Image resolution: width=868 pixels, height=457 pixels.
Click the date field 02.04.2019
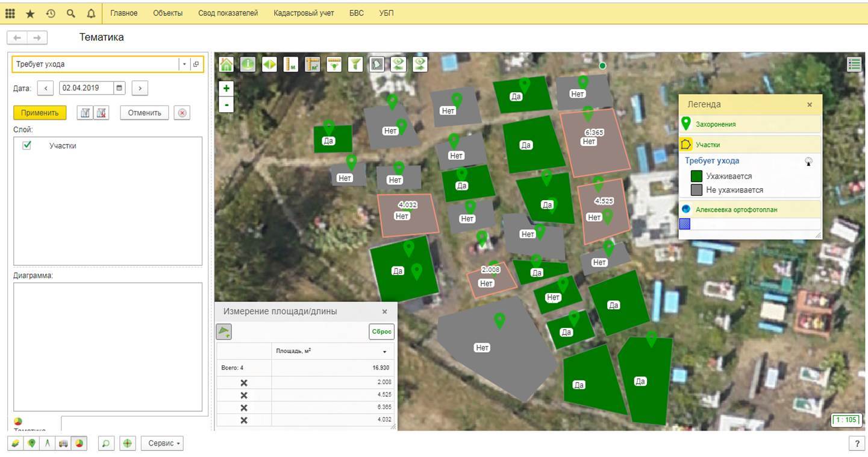pyautogui.click(x=87, y=88)
